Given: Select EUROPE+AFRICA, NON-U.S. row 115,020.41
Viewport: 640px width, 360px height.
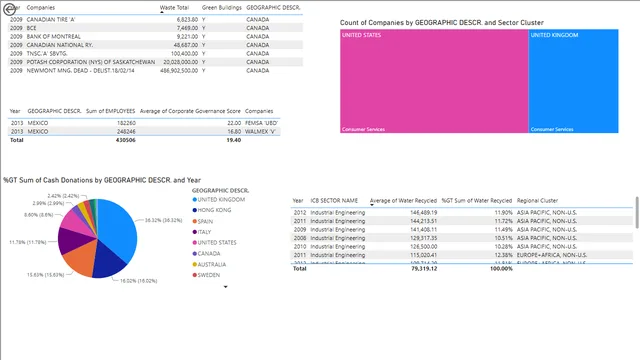Looking at the screenshot, I should click(x=462, y=255).
